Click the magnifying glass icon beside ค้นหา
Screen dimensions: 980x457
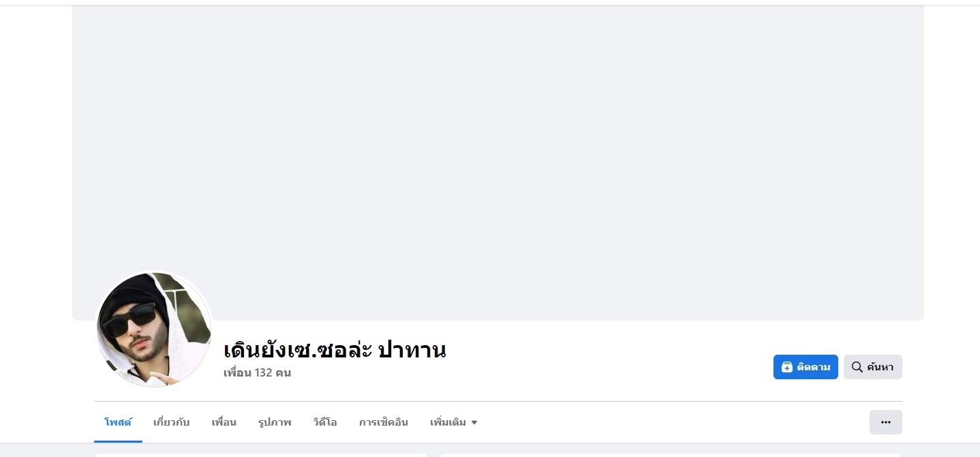click(x=857, y=367)
